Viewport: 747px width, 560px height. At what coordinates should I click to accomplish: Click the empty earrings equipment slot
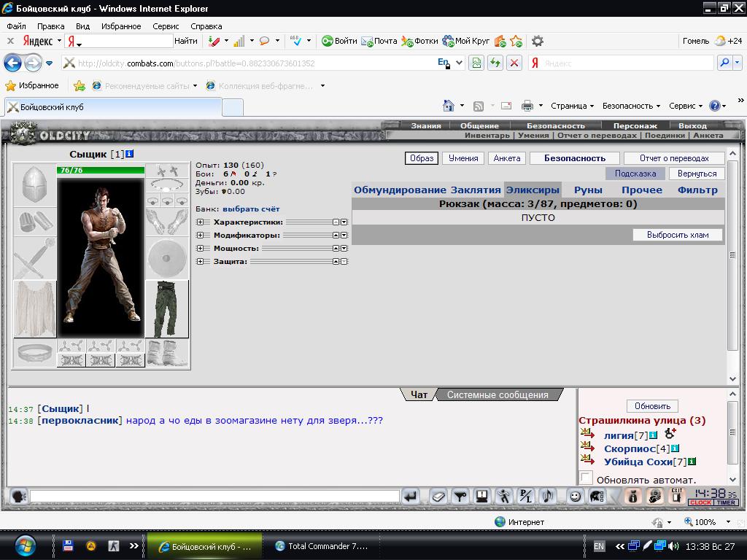pos(167,171)
